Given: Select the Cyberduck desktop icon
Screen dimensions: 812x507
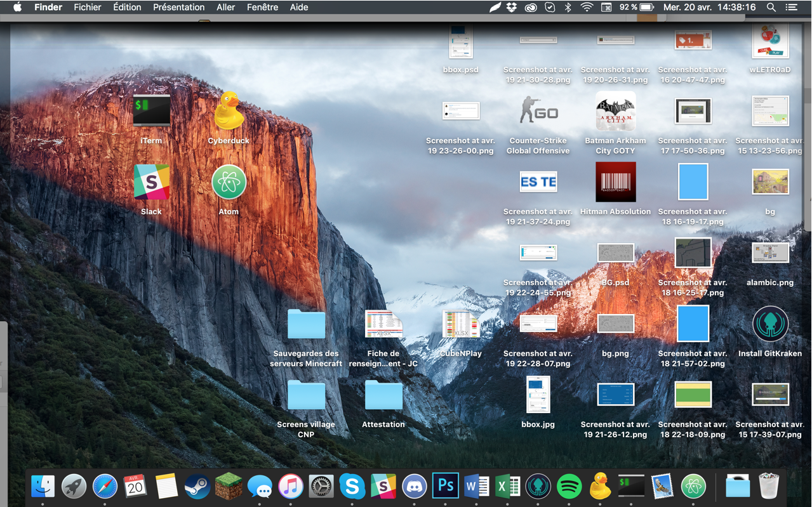Looking at the screenshot, I should point(229,112).
